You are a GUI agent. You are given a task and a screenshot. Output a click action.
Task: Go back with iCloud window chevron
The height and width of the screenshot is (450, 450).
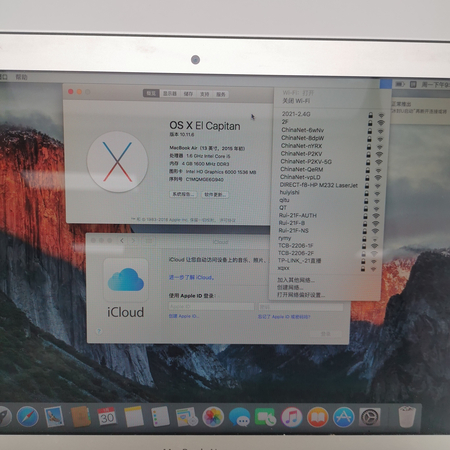point(122,241)
